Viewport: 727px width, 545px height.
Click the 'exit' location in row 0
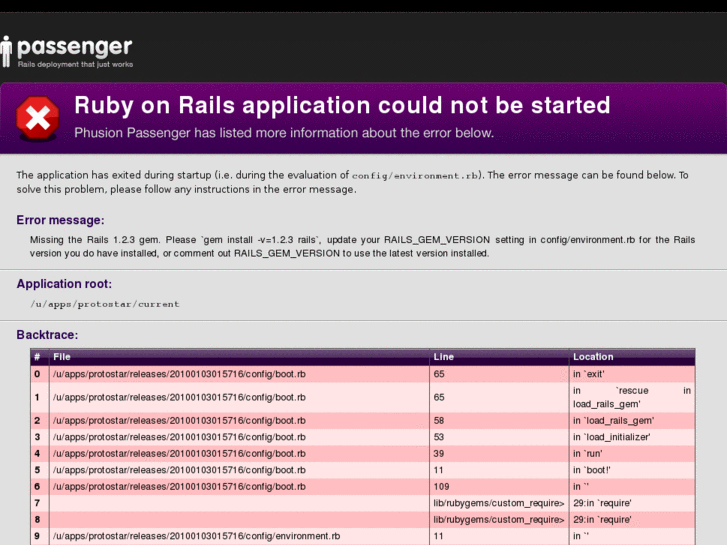click(x=588, y=374)
